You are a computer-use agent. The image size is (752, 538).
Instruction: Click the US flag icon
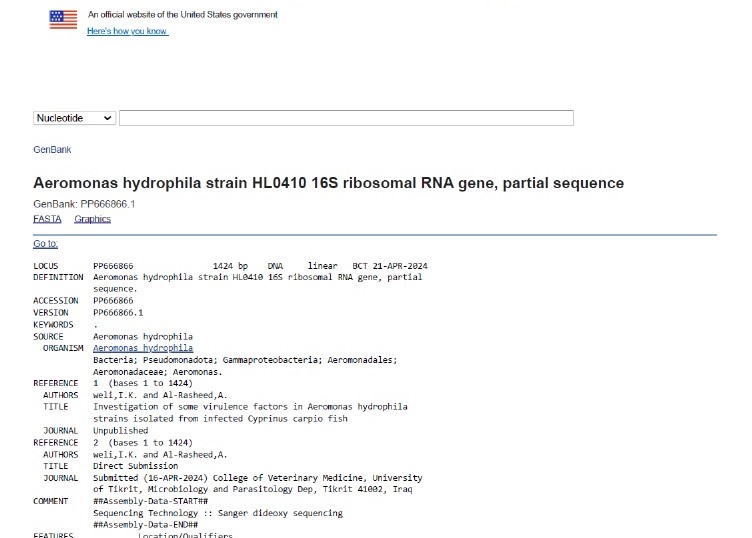(63, 20)
